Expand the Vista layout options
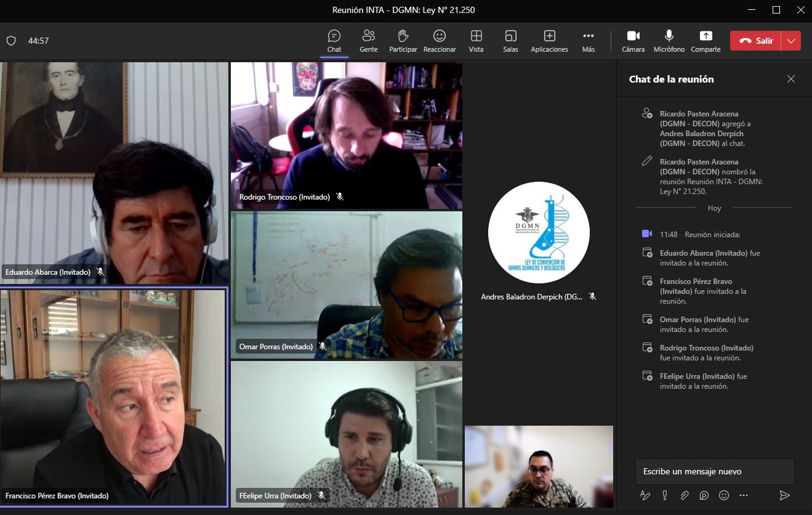Image resolution: width=812 pixels, height=515 pixels. point(476,41)
